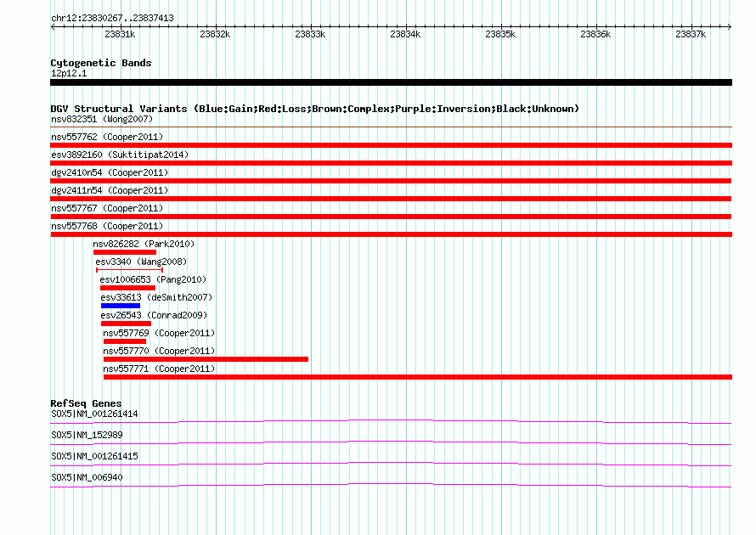Select the nsv557769 (Cooper2011) label
Screen dimensions: 756x535
159,333
